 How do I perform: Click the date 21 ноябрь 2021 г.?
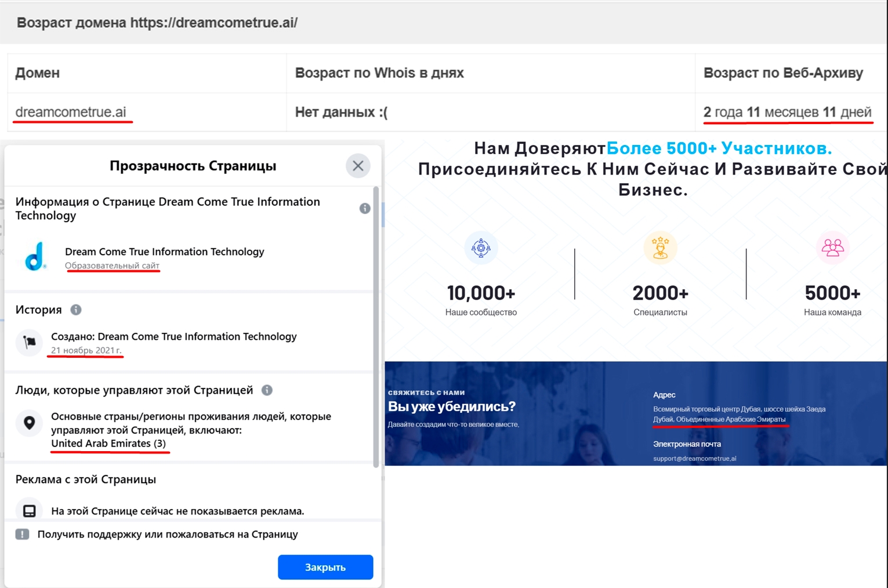pyautogui.click(x=86, y=350)
